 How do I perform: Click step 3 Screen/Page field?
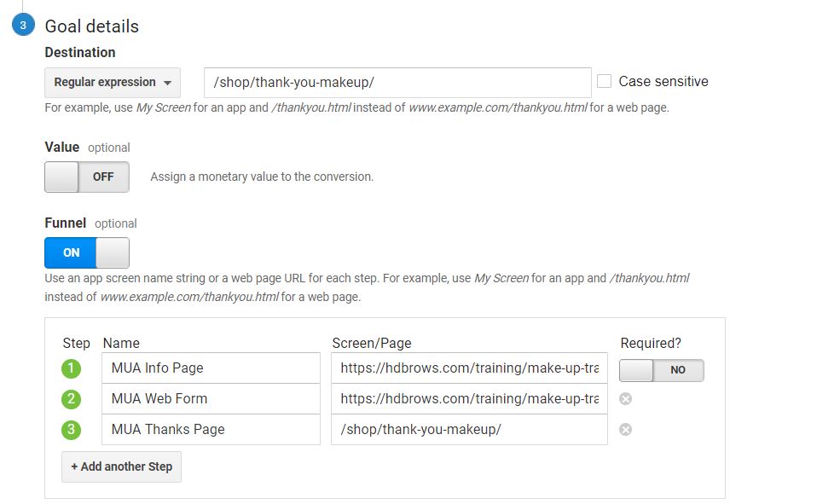pyautogui.click(x=469, y=430)
